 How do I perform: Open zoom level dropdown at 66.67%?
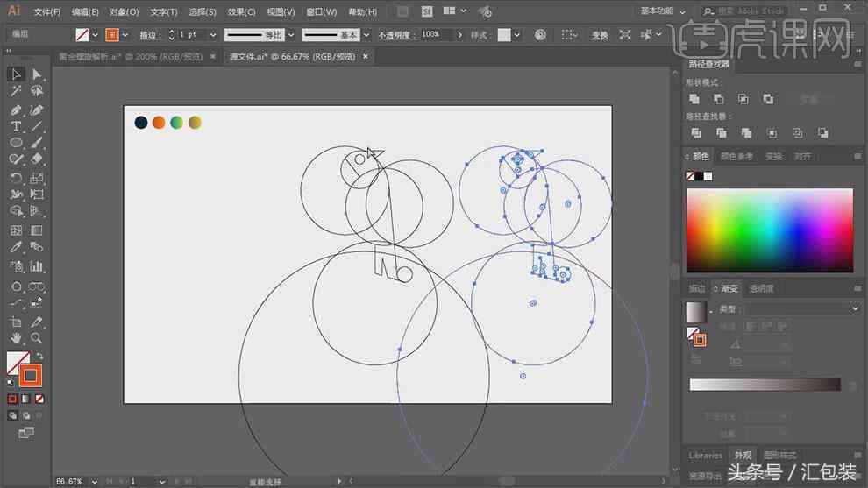tap(95, 481)
